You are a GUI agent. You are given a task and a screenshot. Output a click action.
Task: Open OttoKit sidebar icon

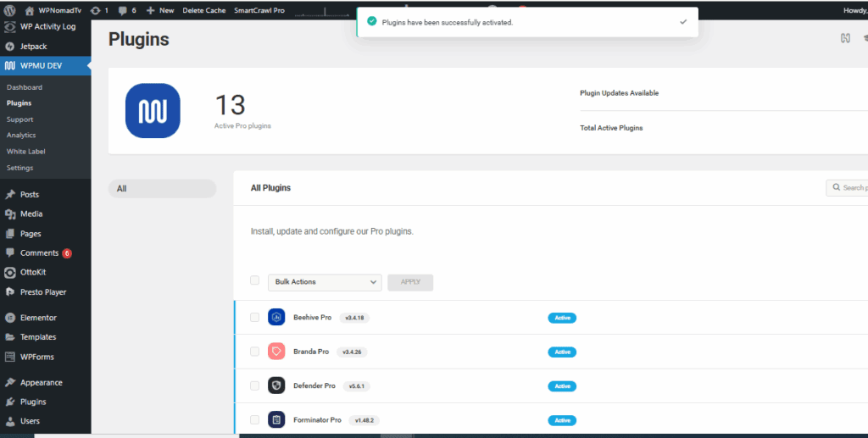[10, 273]
